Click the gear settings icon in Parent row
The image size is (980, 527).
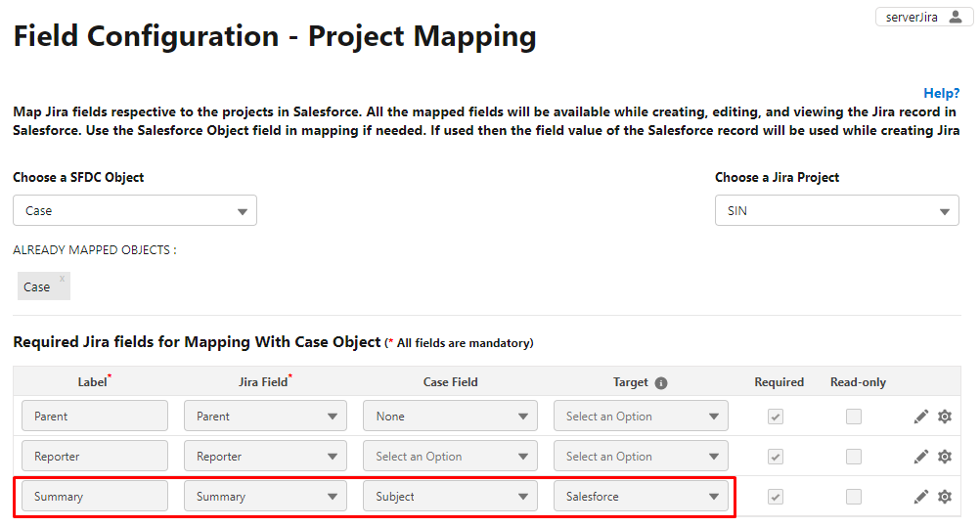tap(945, 417)
